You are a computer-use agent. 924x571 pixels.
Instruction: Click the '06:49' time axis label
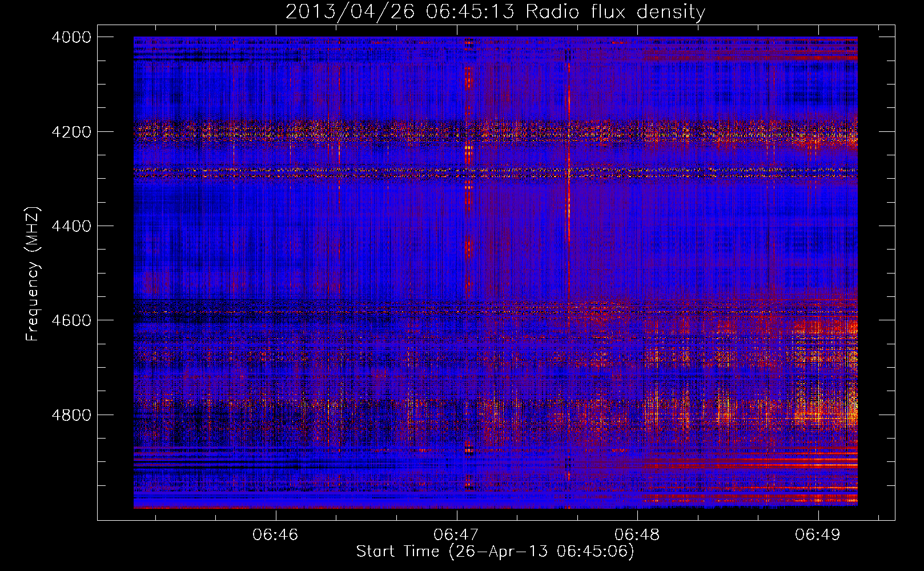coord(818,534)
